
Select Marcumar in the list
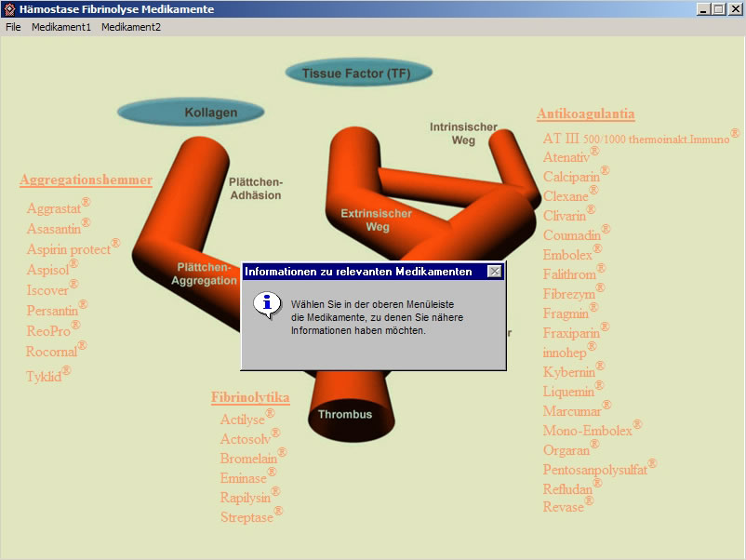[x=577, y=409]
